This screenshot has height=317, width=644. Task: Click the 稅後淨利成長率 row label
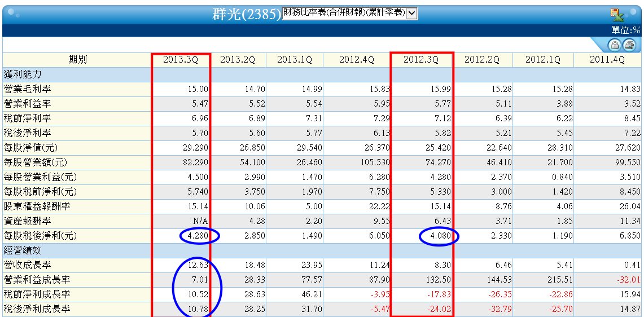point(37,309)
